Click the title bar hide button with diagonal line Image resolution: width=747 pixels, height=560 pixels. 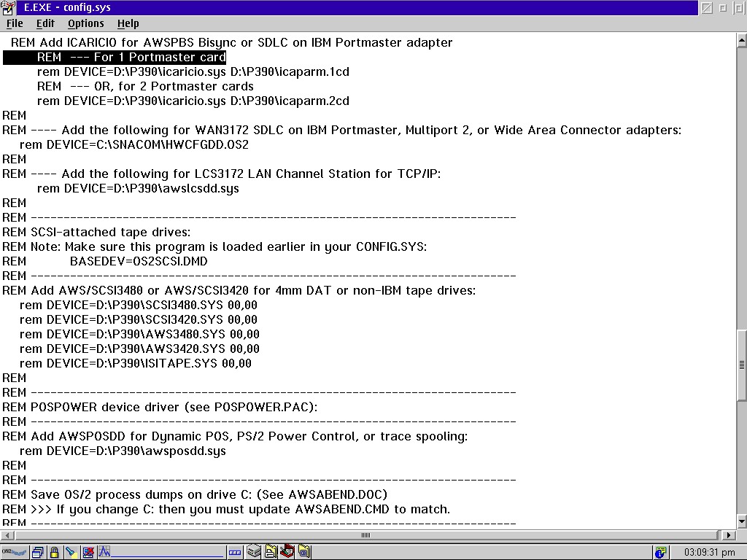tap(707, 7)
